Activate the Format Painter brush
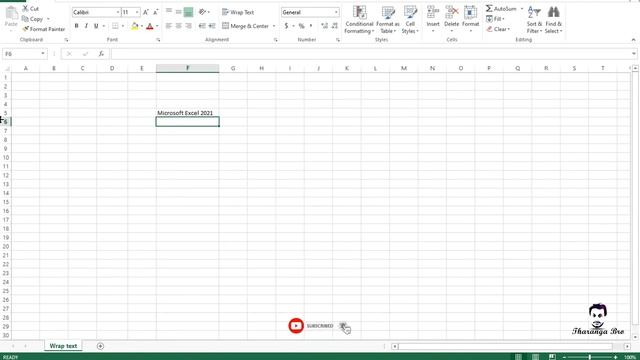Image resolution: width=640 pixels, height=360 pixels. coord(44,29)
